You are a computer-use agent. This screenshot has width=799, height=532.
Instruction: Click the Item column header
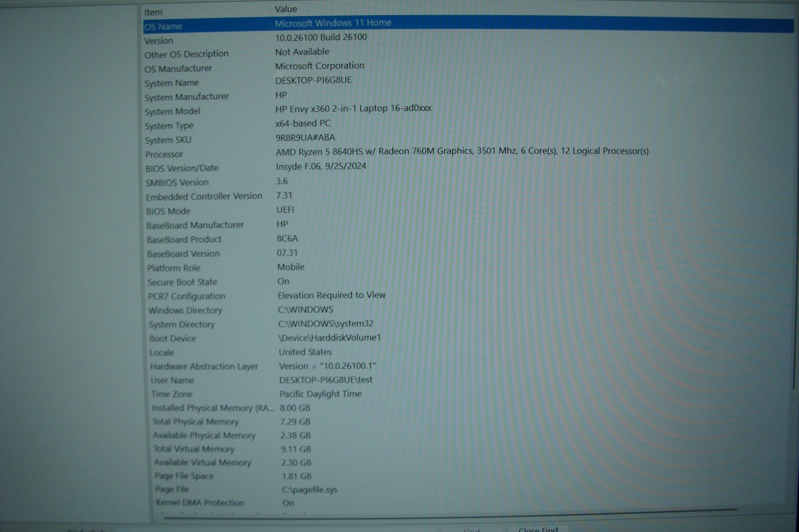(x=153, y=12)
